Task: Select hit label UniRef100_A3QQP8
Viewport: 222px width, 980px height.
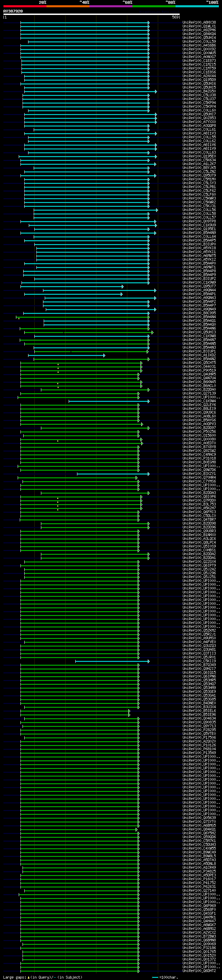Action: coord(199,125)
